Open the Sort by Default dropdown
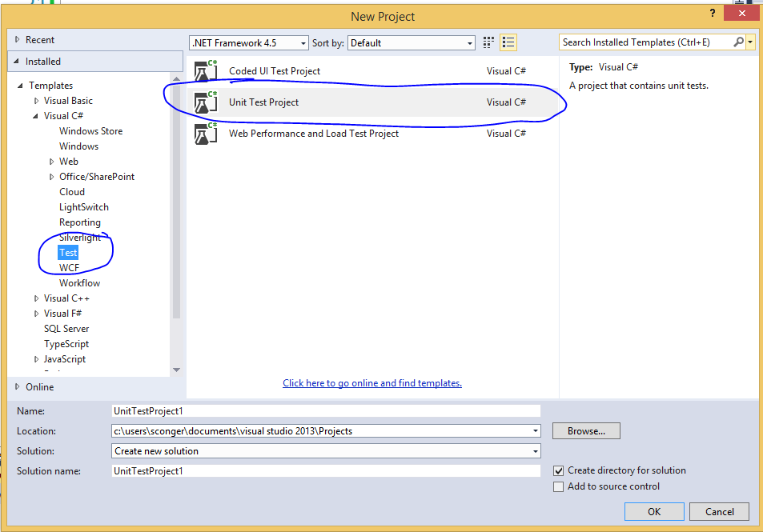 point(412,42)
